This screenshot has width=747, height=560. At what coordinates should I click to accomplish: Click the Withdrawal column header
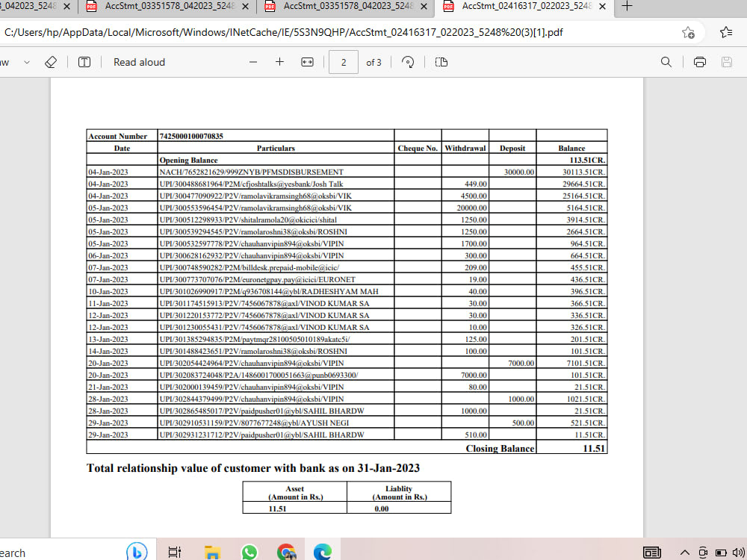tap(465, 148)
